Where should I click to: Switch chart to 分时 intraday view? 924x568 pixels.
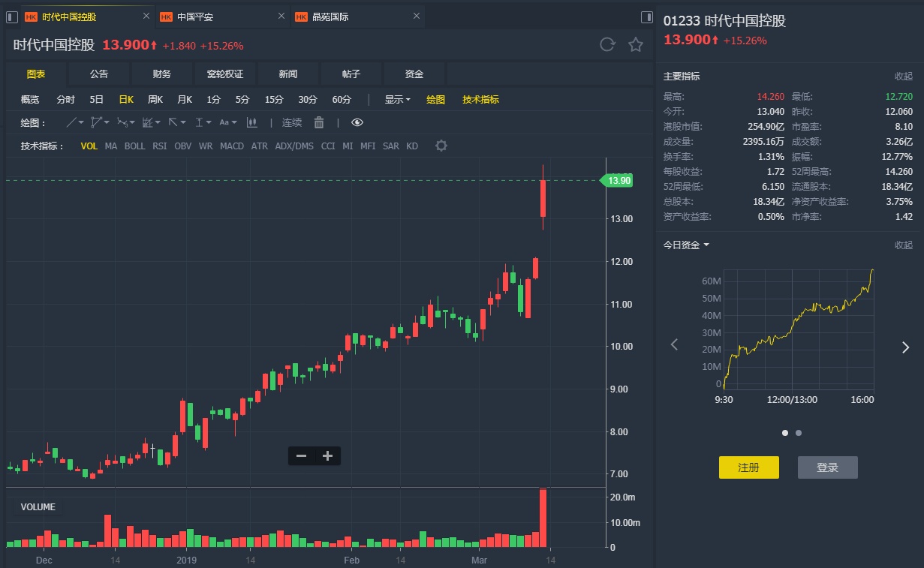click(65, 99)
